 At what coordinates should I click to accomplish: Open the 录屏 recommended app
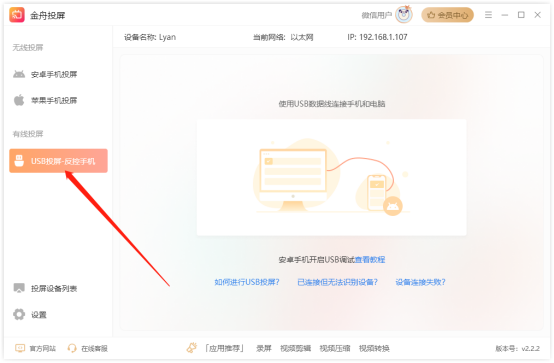coord(264,349)
